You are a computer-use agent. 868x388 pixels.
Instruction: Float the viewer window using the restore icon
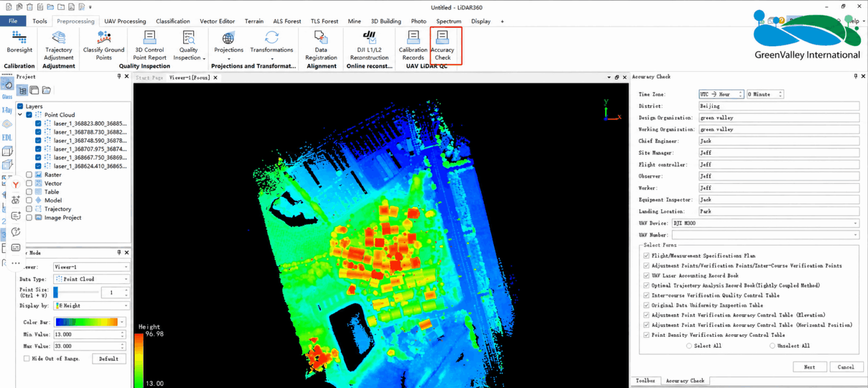coord(617,77)
